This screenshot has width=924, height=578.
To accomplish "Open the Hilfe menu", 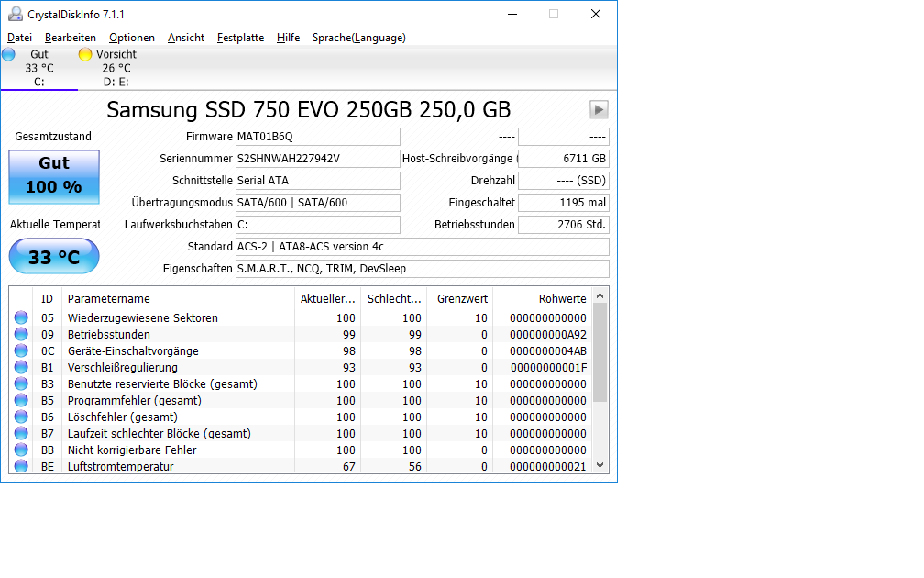I will tap(288, 38).
